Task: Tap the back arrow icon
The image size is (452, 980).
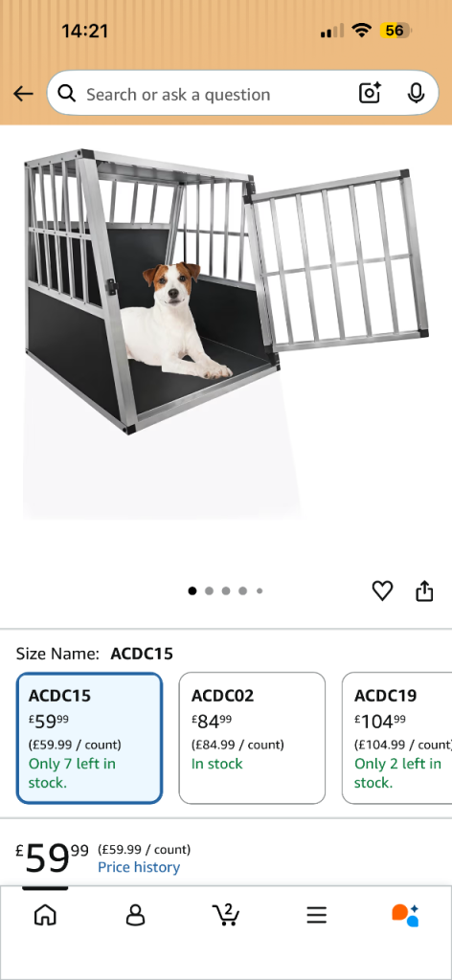Action: [x=23, y=94]
